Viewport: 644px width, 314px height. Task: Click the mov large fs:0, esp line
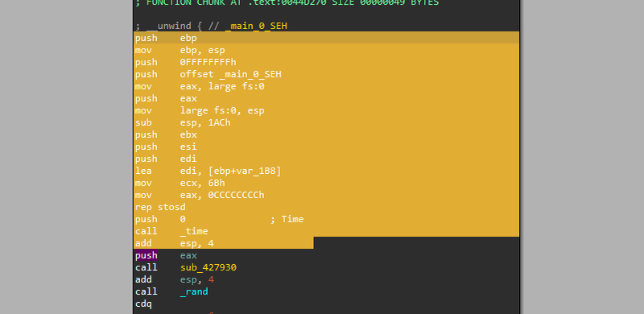tap(327, 110)
